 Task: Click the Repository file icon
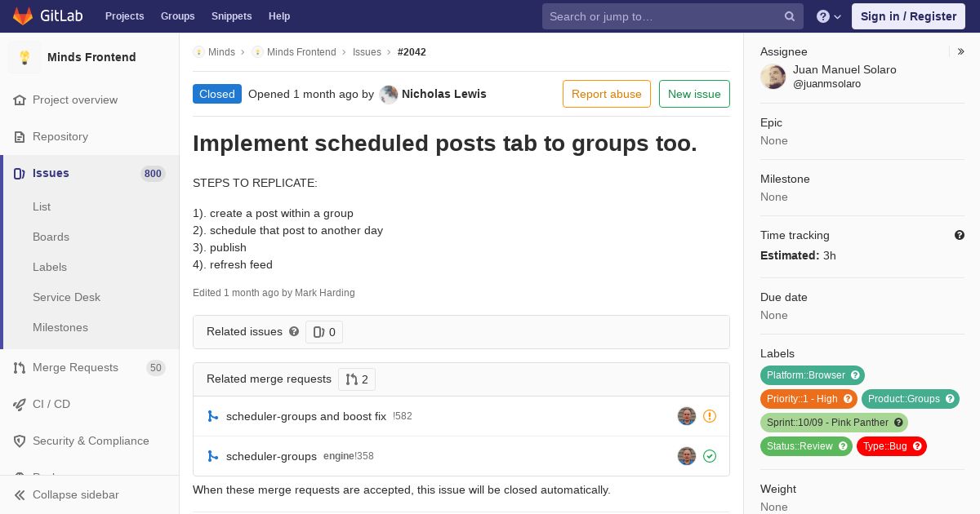(x=20, y=136)
